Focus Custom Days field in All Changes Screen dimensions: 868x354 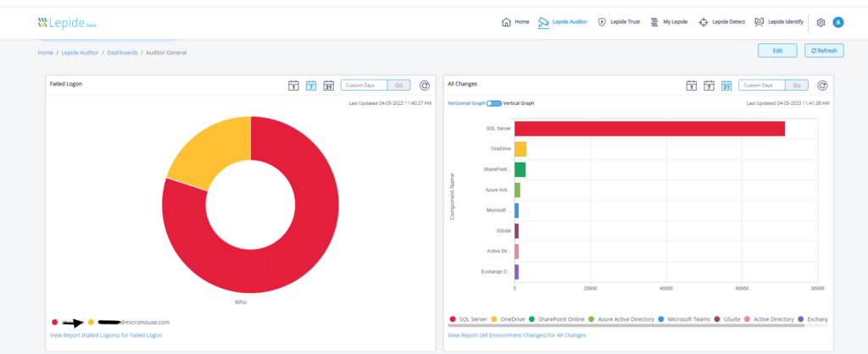[762, 86]
